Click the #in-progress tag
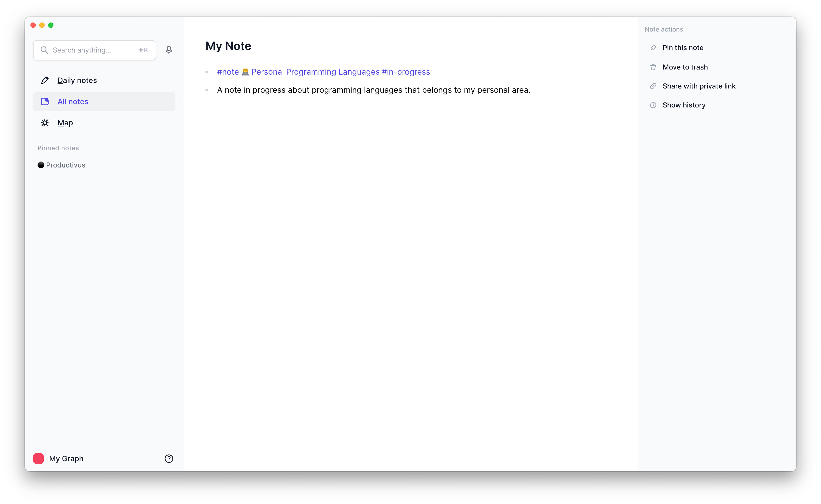The image size is (821, 504). click(x=406, y=72)
